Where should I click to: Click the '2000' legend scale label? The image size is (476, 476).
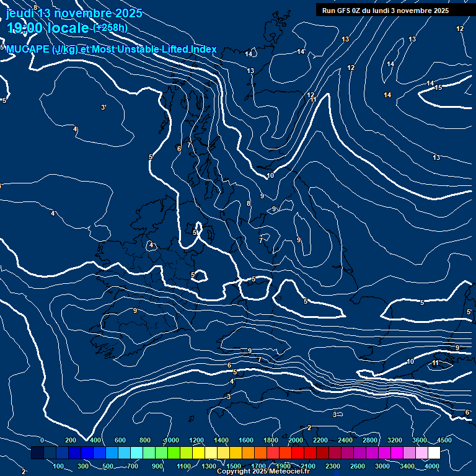[296, 440]
